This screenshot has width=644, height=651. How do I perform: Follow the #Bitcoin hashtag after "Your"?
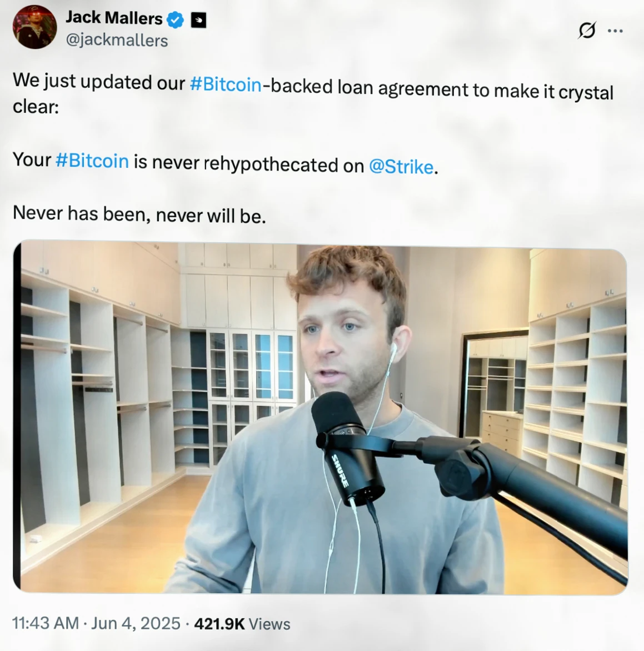pos(92,161)
